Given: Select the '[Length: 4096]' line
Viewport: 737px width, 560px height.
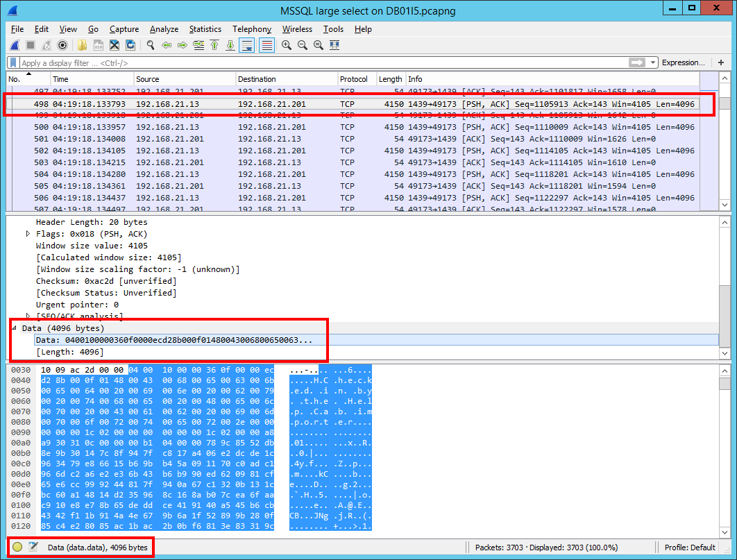Looking at the screenshot, I should (x=70, y=352).
